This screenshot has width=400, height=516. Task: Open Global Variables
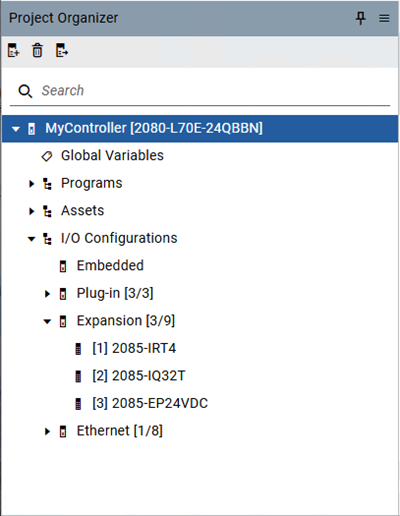112,156
